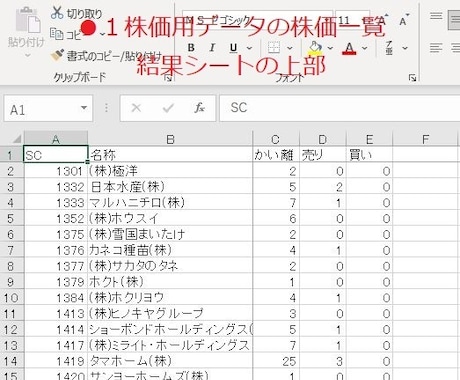Click the Cut (切り取り) scissors icon
Viewport: 460px width, 380px height.
[57, 12]
